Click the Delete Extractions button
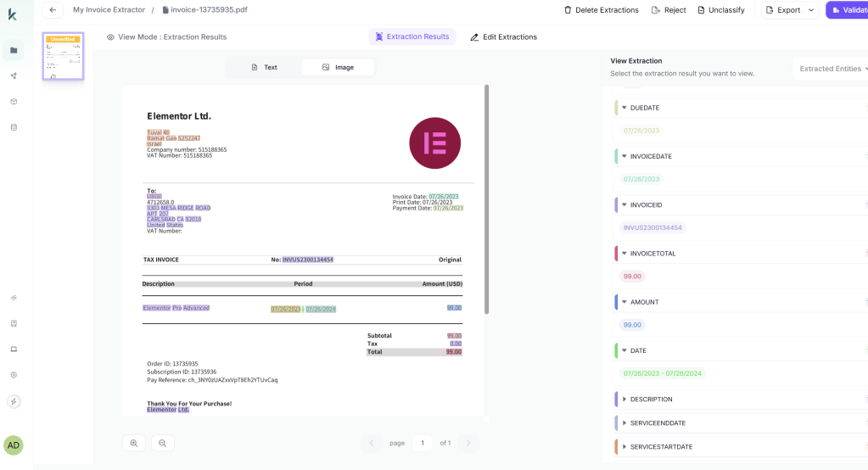 point(602,10)
